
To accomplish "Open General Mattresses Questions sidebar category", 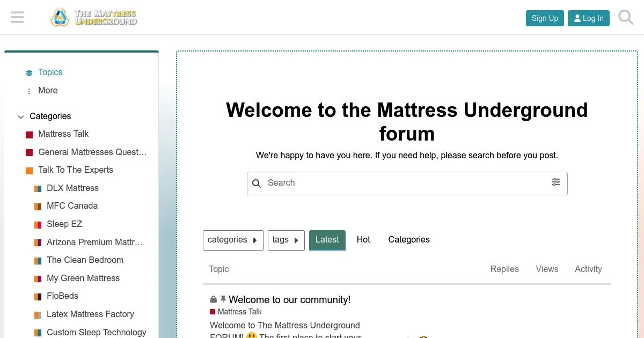I will coord(92,152).
